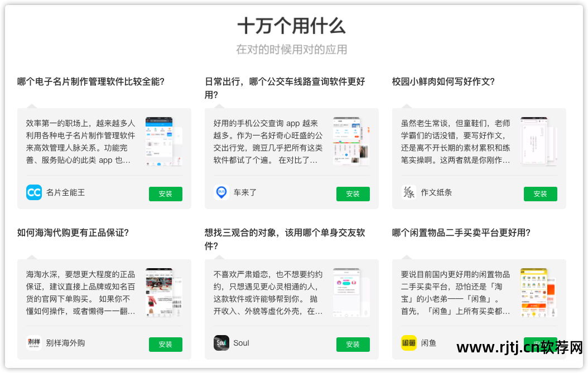Click the 车来了 bus app icon
The image size is (588, 373).
(221, 192)
